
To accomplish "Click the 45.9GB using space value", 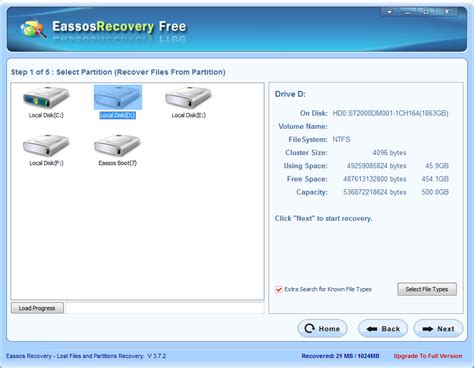I will click(437, 166).
